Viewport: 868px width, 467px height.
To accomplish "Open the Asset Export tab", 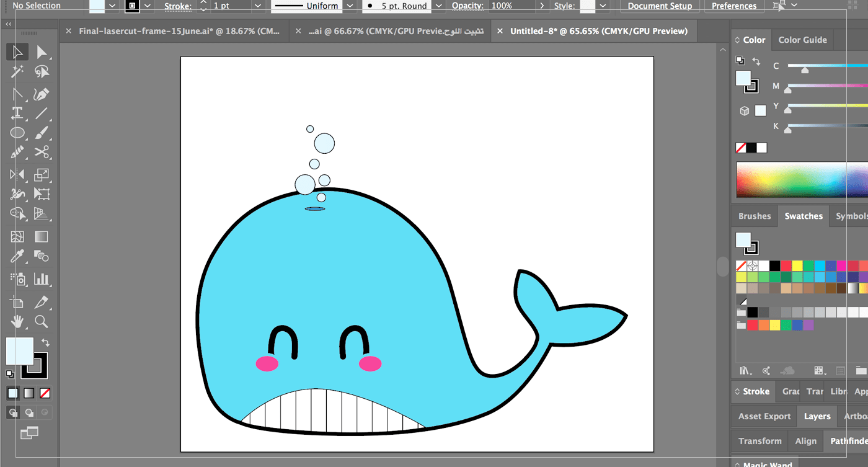I will point(764,416).
